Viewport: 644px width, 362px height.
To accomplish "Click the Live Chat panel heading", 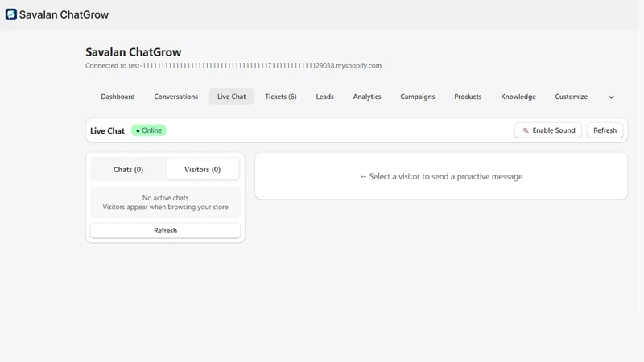I will (107, 130).
